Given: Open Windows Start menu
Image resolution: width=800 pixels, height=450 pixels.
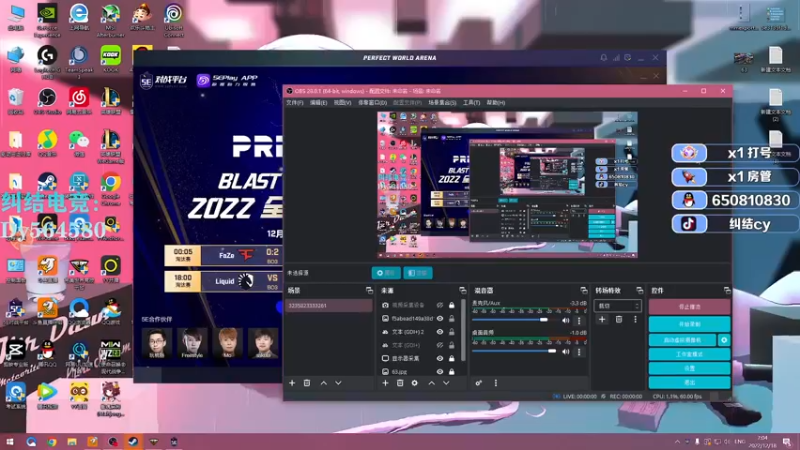Looking at the screenshot, I should coord(10,441).
